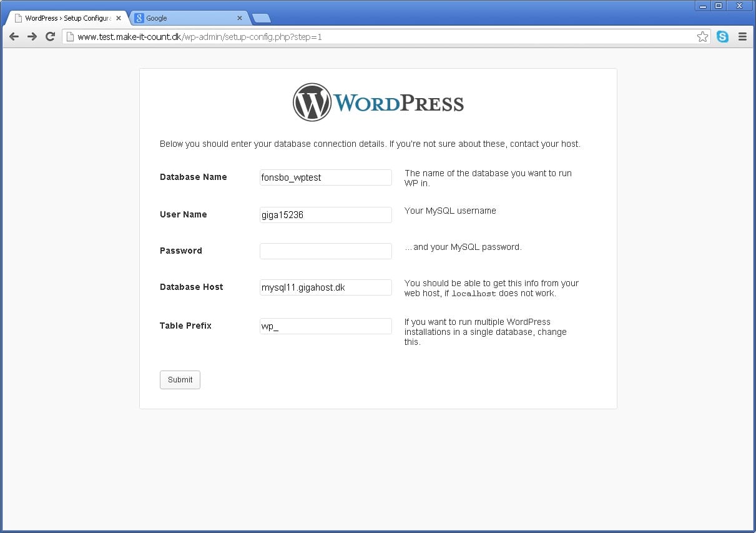Click the browser Forward arrow

[32, 37]
